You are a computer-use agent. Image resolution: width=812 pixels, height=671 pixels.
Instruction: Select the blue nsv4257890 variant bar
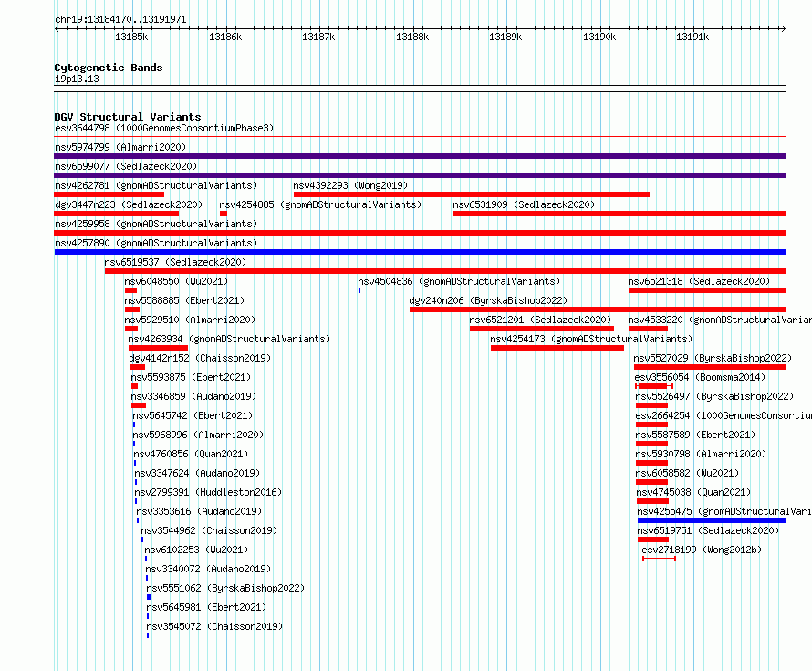pos(420,252)
